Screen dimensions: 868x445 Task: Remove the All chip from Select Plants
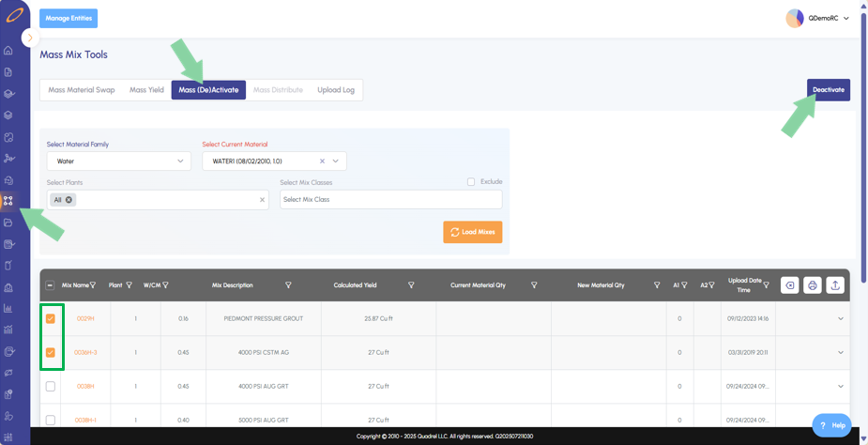coord(69,200)
